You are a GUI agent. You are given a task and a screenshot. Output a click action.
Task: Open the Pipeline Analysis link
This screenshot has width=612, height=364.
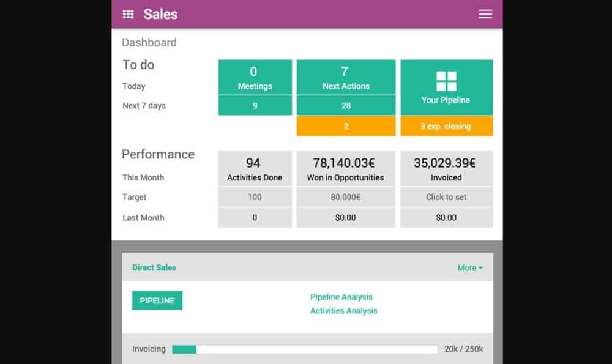coord(341,297)
